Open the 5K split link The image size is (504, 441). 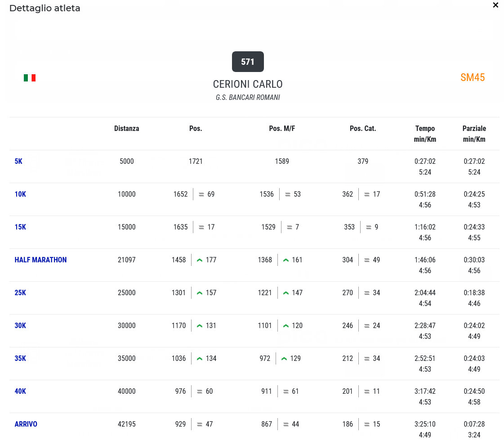pyautogui.click(x=18, y=161)
